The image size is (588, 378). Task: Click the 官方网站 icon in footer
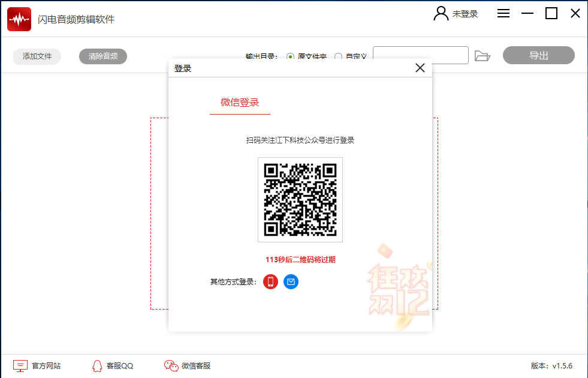(x=20, y=365)
